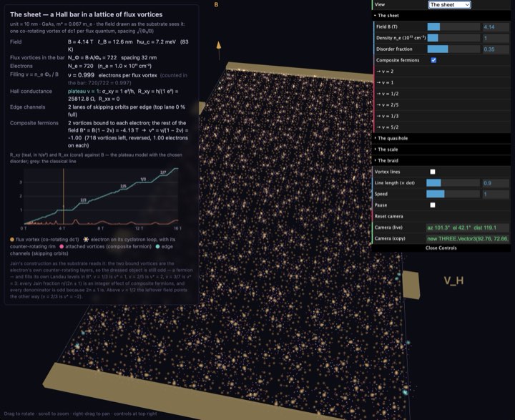Screen dimensions: 515x420
Task: Click the 'Flux vortices in the bar' label
Action: (37, 57)
